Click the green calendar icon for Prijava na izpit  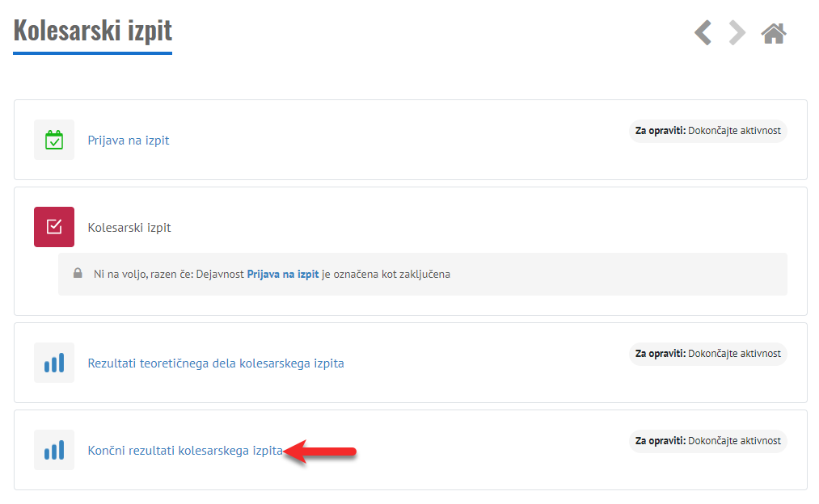(54, 140)
